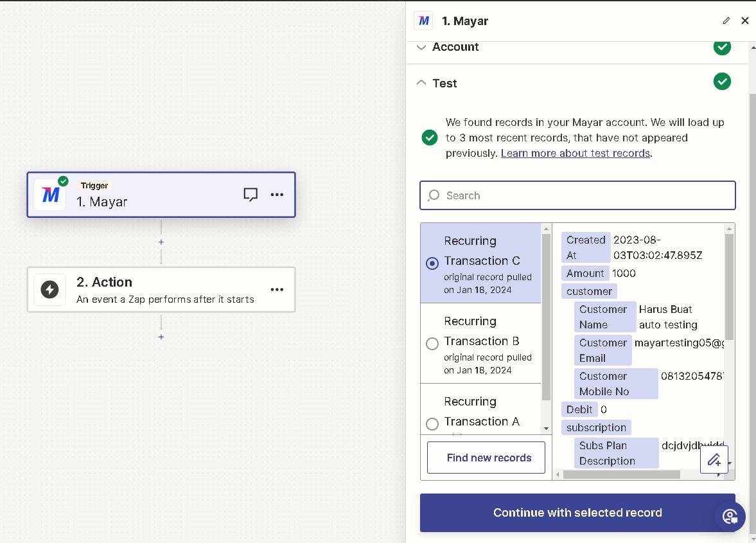Click the customer group label
The image size is (756, 543).
coord(589,291)
